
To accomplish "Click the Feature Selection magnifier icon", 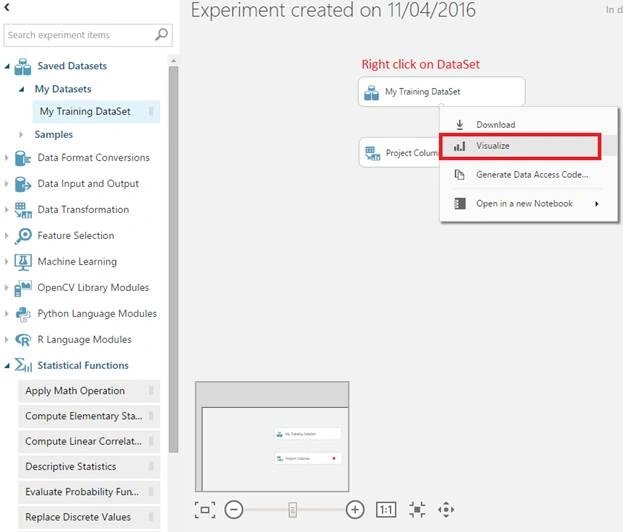I will point(23,236).
